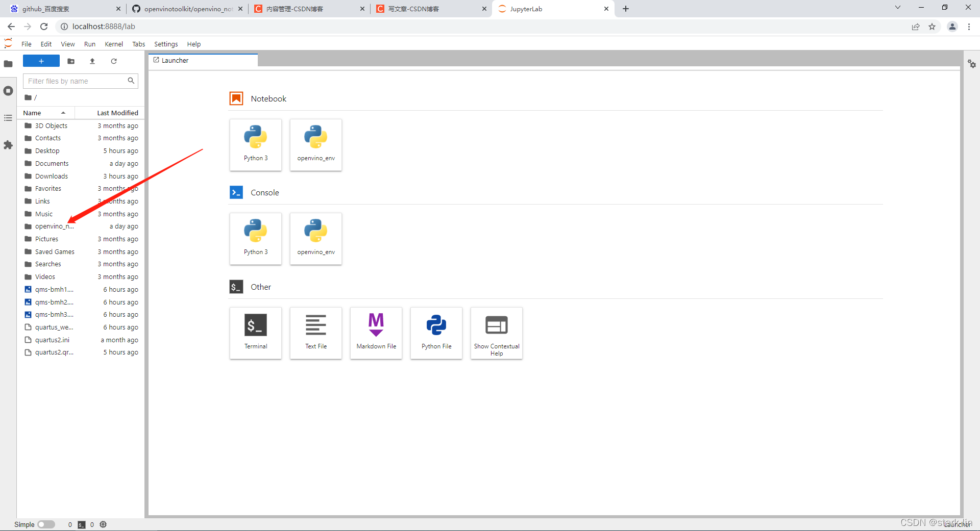The width and height of the screenshot is (980, 531).
Task: Open the Tabs menu
Action: click(x=139, y=44)
